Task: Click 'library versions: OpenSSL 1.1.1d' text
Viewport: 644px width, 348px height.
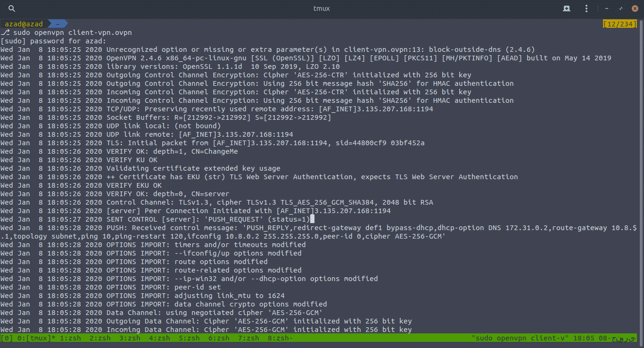Action: pyautogui.click(x=174, y=66)
